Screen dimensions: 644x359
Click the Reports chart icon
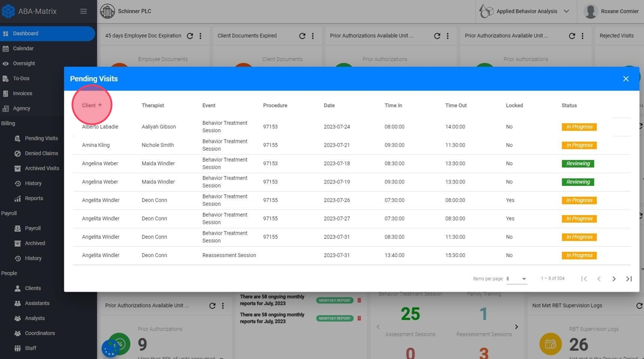click(17, 198)
